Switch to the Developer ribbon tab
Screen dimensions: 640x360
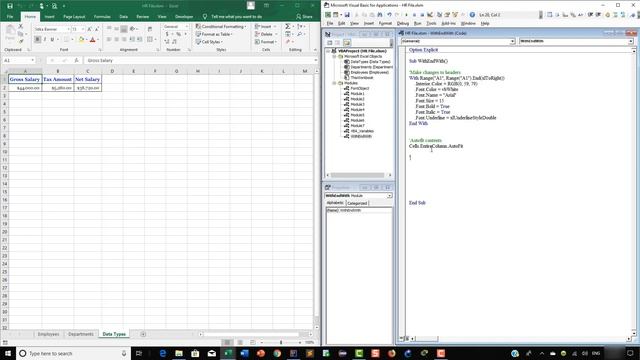tap(184, 17)
